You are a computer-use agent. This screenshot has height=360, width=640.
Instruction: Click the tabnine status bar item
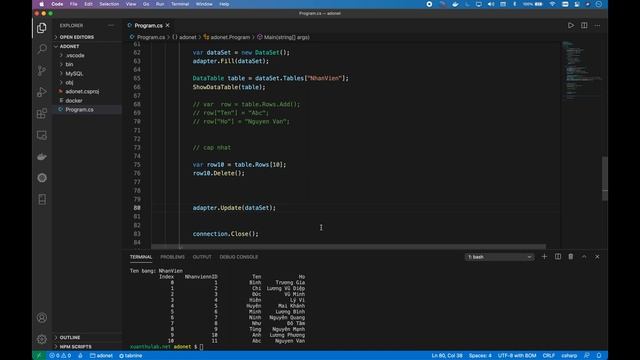click(131, 356)
